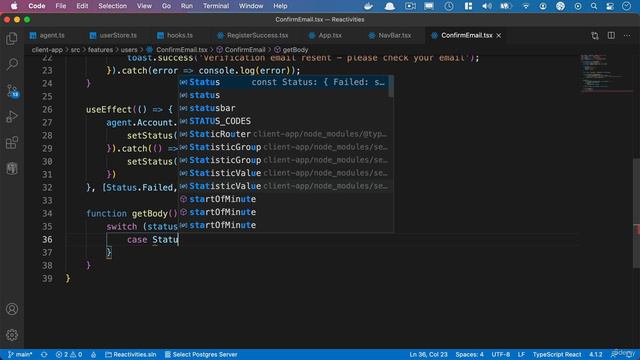Open the database/SQL server view icon
The width and height of the screenshot is (640, 360).
click(x=12, y=168)
